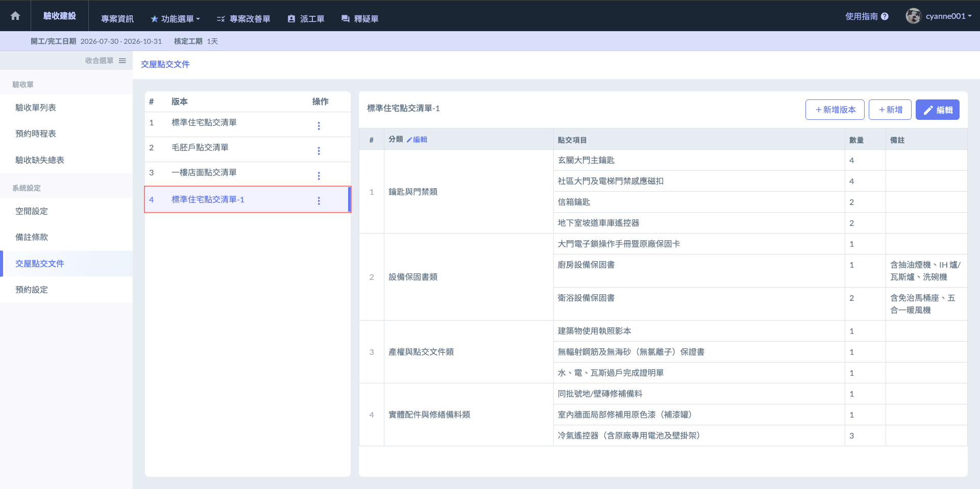Click the 同批號地/壁磚修補備料 item
Screen dimensions: 980x489
[600, 394]
